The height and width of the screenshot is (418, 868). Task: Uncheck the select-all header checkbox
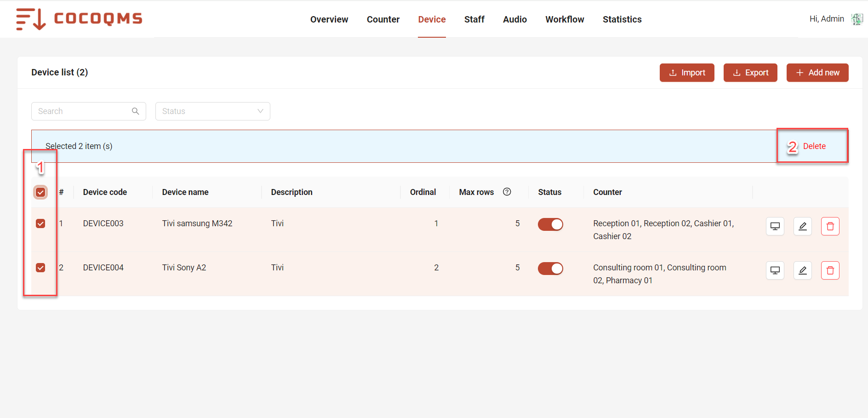pos(40,192)
